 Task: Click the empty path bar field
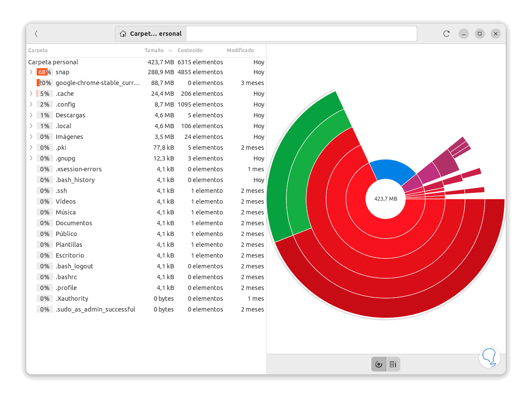(301, 34)
